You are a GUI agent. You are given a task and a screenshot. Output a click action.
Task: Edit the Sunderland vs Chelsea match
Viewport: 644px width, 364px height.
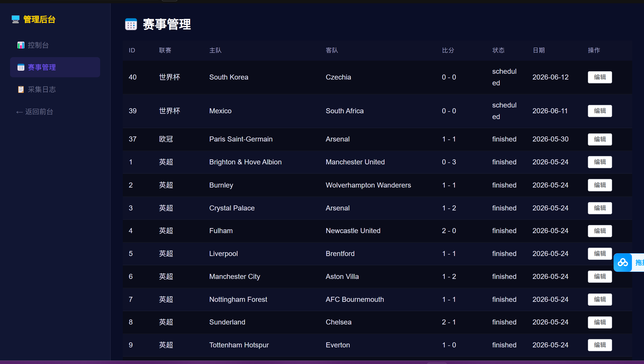click(600, 322)
